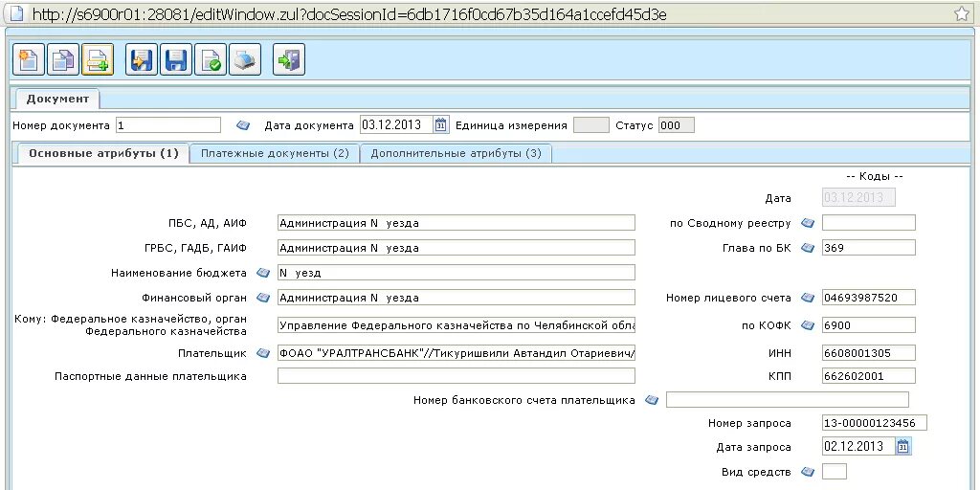Click the ИНН input field

coord(869,353)
